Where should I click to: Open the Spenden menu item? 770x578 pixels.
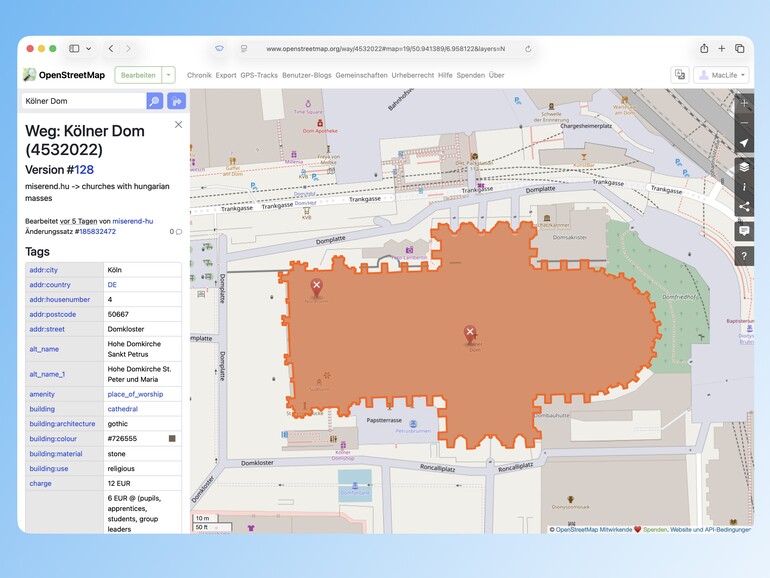pos(470,75)
